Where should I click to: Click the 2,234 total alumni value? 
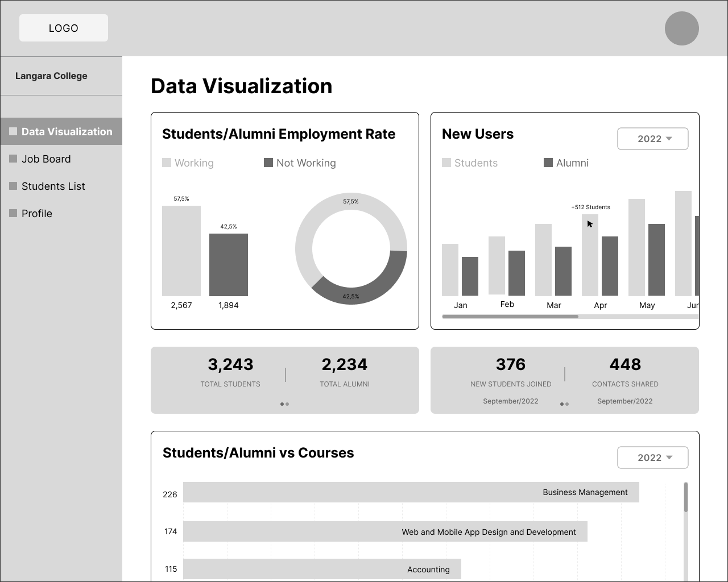click(x=344, y=364)
